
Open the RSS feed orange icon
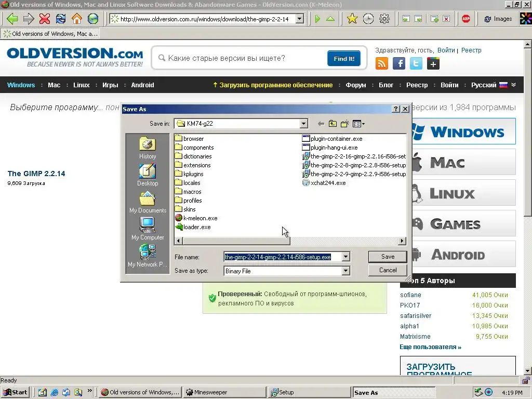point(382,63)
